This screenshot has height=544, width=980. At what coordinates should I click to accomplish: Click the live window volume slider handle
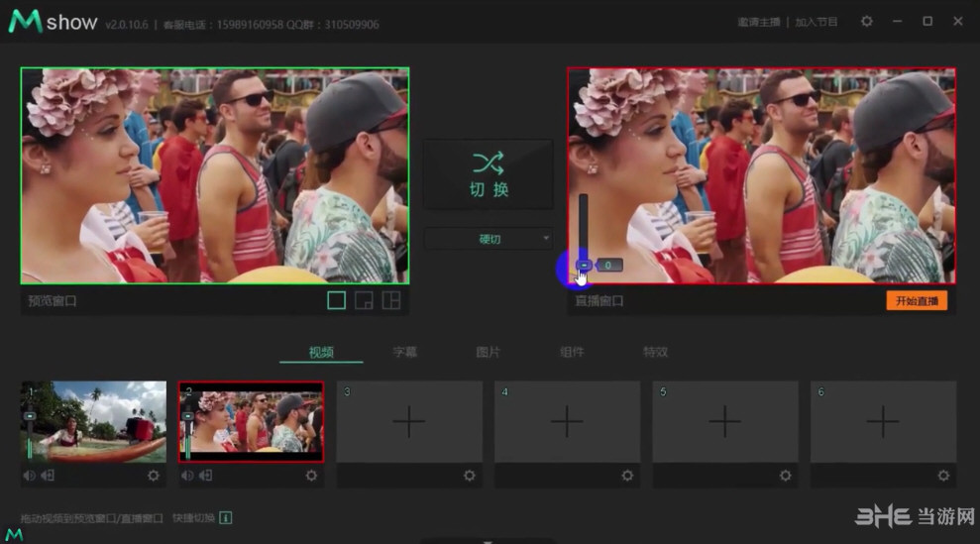click(584, 266)
